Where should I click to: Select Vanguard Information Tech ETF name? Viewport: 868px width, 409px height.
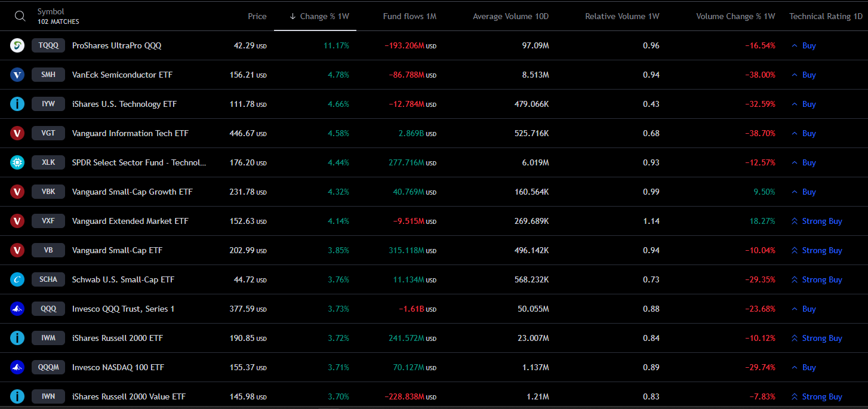point(130,133)
